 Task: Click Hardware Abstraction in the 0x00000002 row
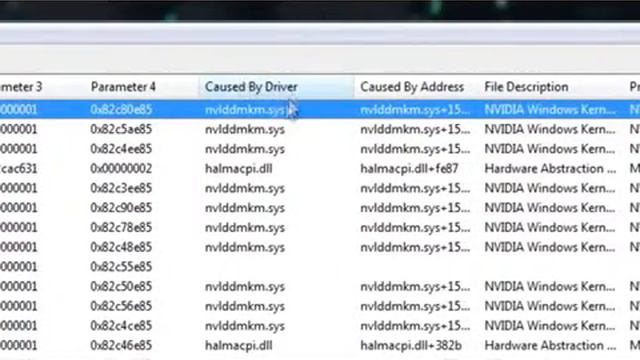tap(550, 169)
